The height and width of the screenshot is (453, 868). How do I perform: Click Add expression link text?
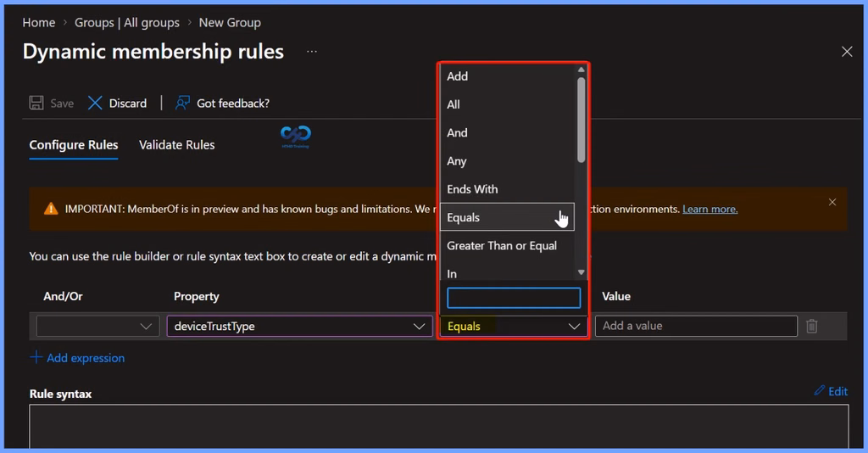(86, 358)
